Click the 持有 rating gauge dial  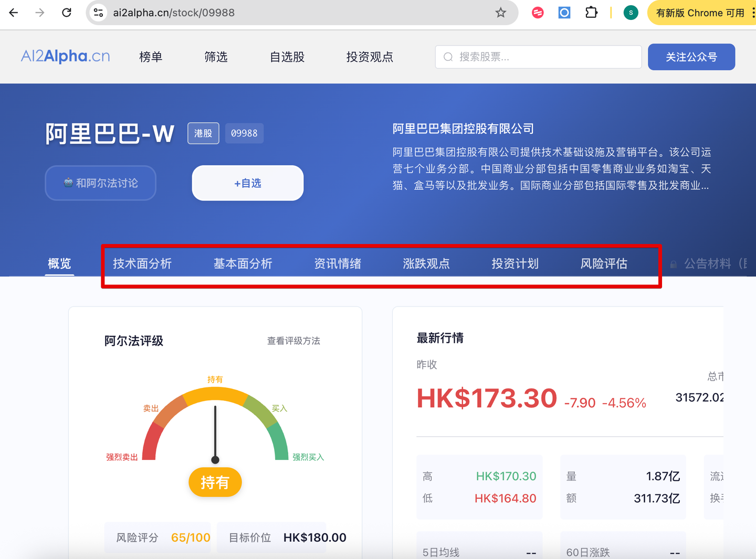tap(215, 482)
